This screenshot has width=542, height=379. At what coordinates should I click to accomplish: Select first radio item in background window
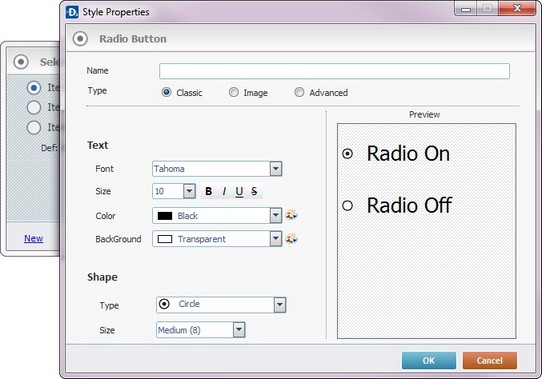(34, 88)
